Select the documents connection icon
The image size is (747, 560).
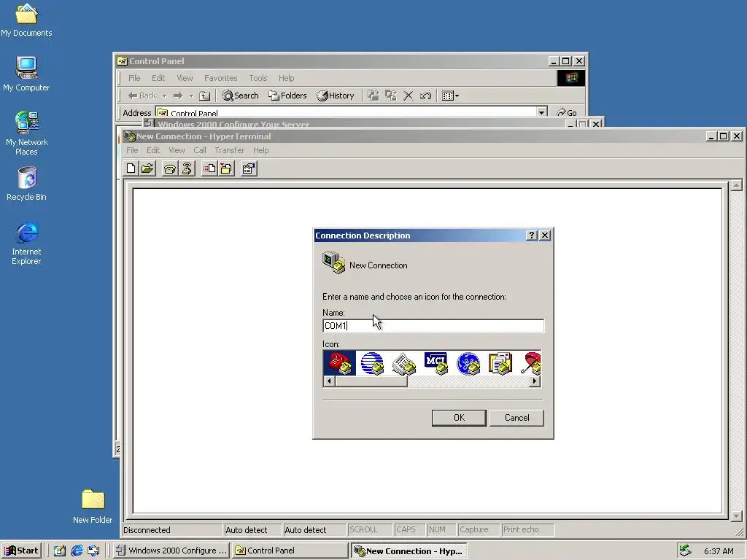pyautogui.click(x=500, y=363)
